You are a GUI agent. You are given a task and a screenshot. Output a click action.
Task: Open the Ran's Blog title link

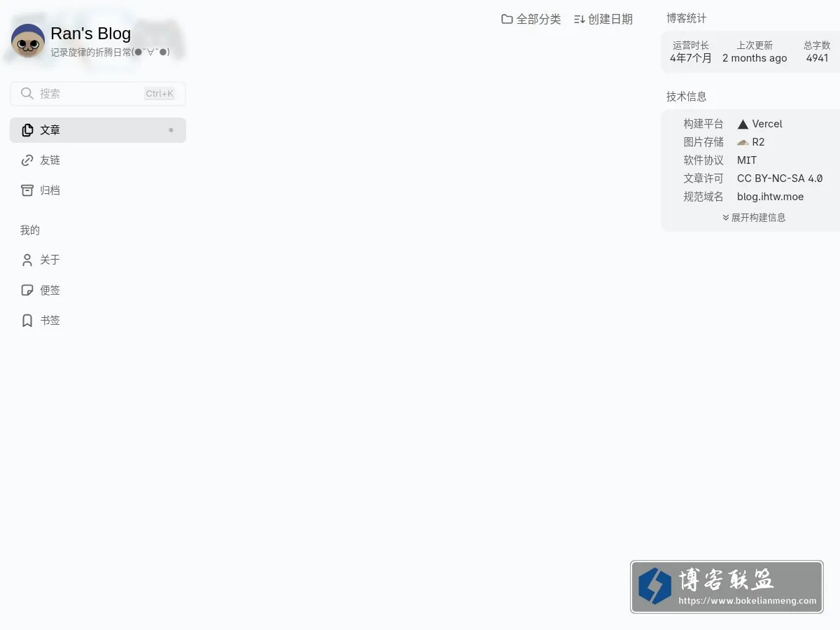pyautogui.click(x=90, y=34)
